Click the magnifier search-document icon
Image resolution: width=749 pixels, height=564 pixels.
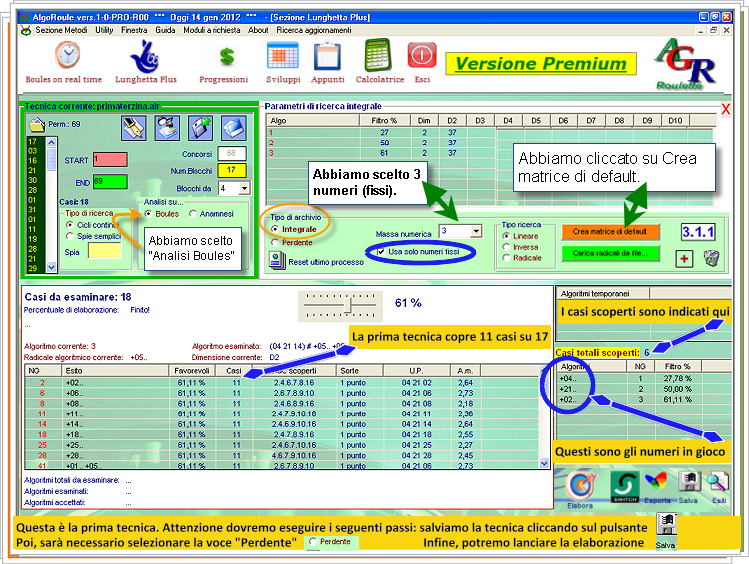click(x=167, y=128)
